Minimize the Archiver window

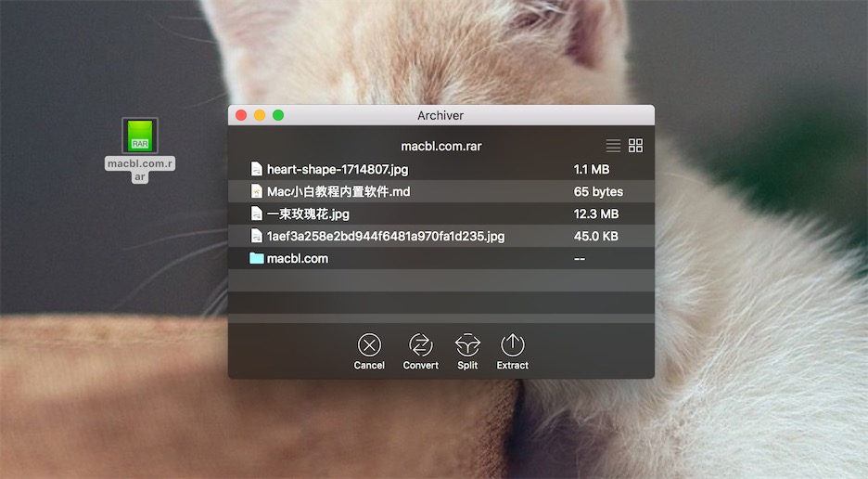[260, 115]
